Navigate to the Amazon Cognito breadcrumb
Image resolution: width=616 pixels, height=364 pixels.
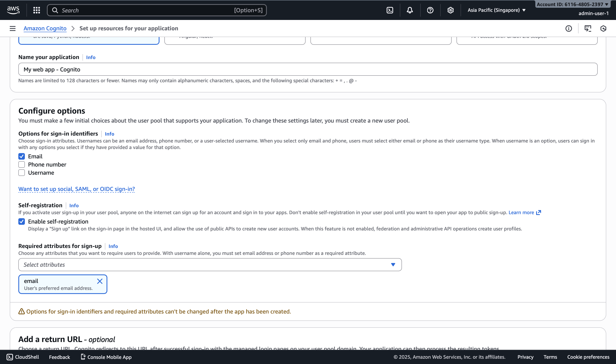tap(45, 29)
